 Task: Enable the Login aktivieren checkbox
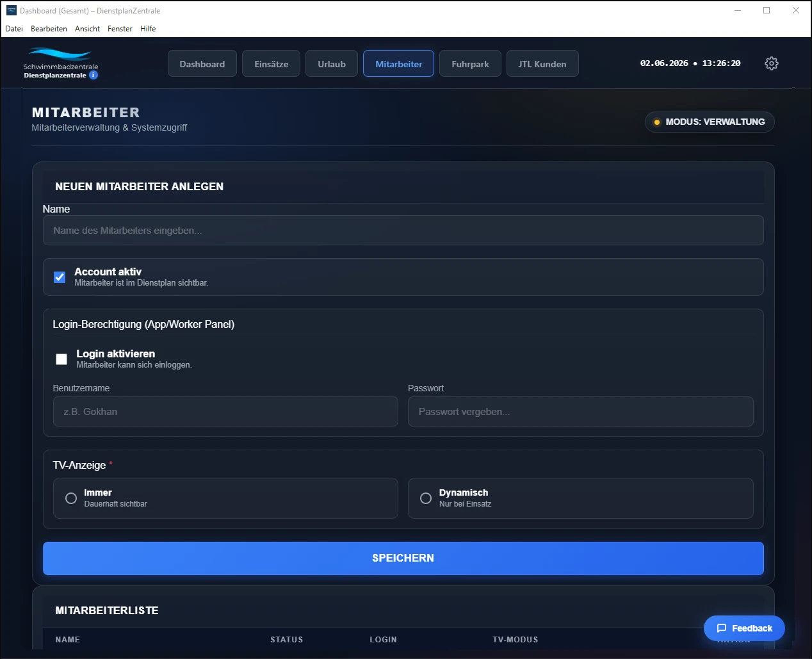coord(61,359)
